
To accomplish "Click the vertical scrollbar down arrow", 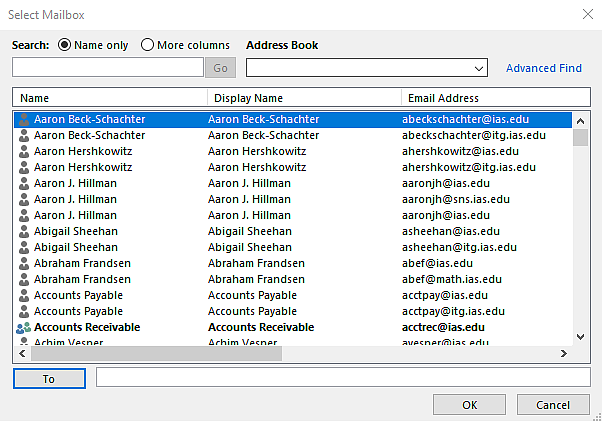I will 580,337.
